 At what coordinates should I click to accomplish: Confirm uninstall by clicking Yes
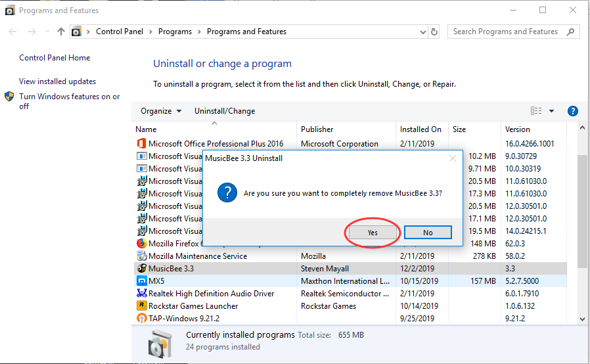(x=373, y=232)
